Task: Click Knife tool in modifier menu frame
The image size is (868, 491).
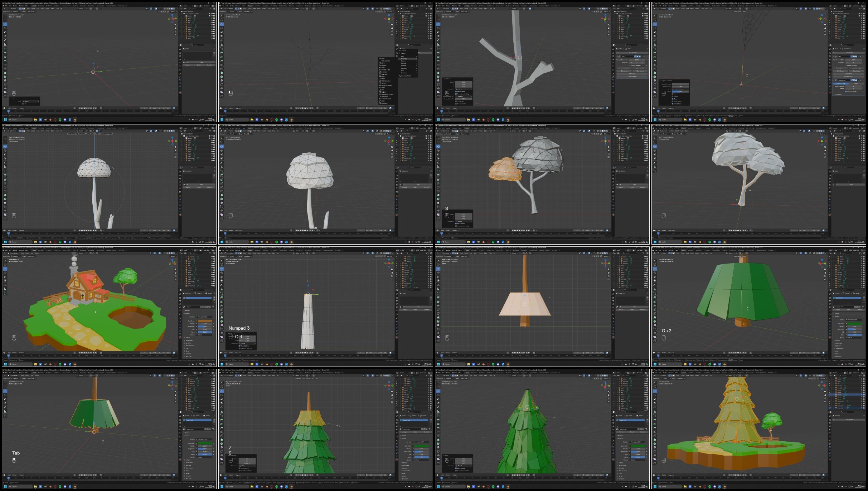Action: (x=222, y=69)
